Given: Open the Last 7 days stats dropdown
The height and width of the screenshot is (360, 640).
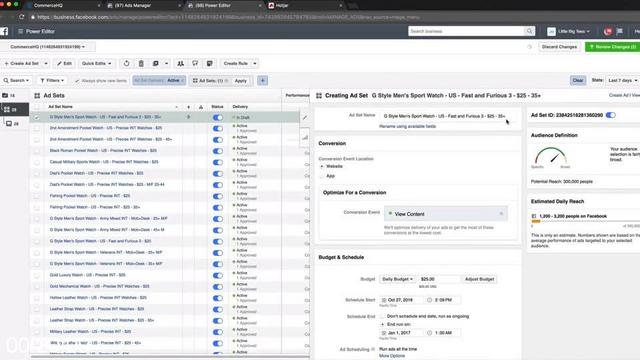Looking at the screenshot, I should (x=622, y=81).
